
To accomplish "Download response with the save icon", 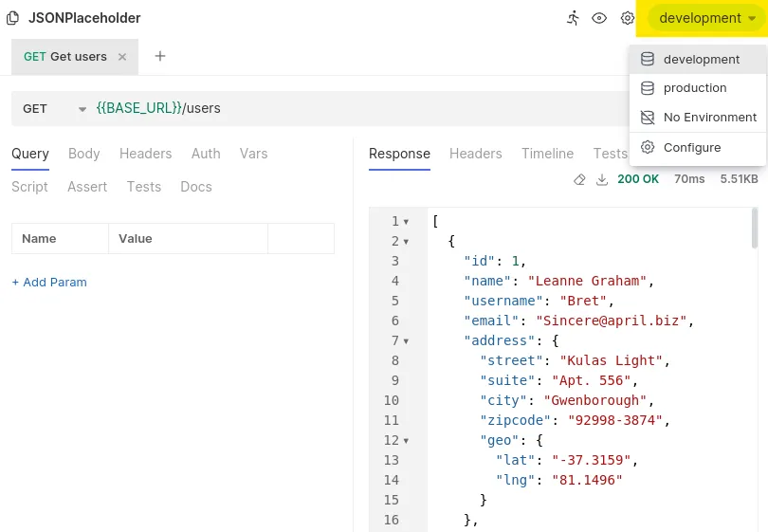I will click(601, 179).
